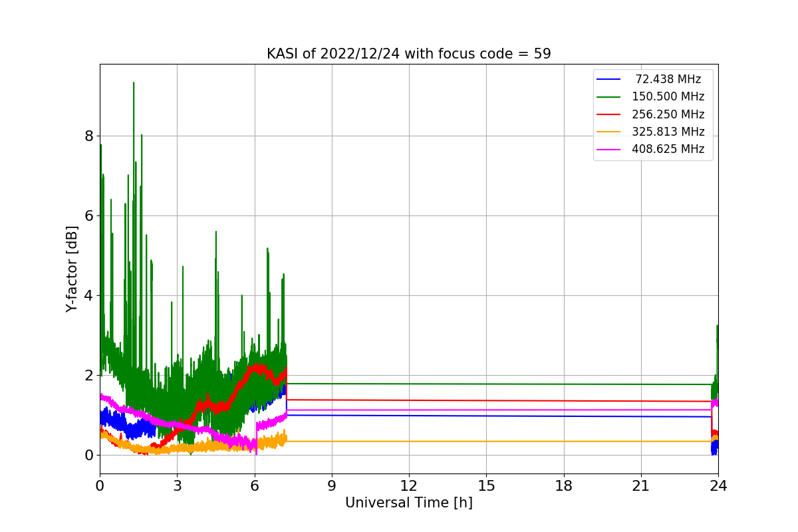
Task: Click the 6 tick on the time axis
Action: [x=255, y=485]
